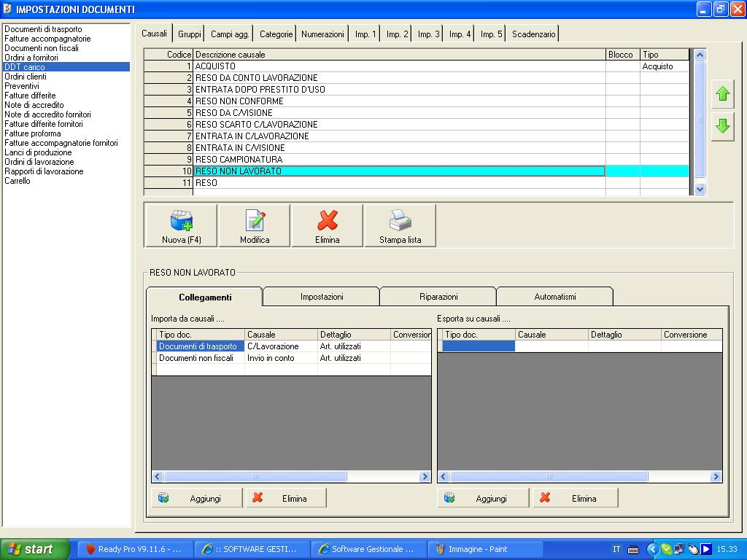Click Elimina under Importa da causali
The height and width of the screenshot is (560, 747).
(x=285, y=498)
